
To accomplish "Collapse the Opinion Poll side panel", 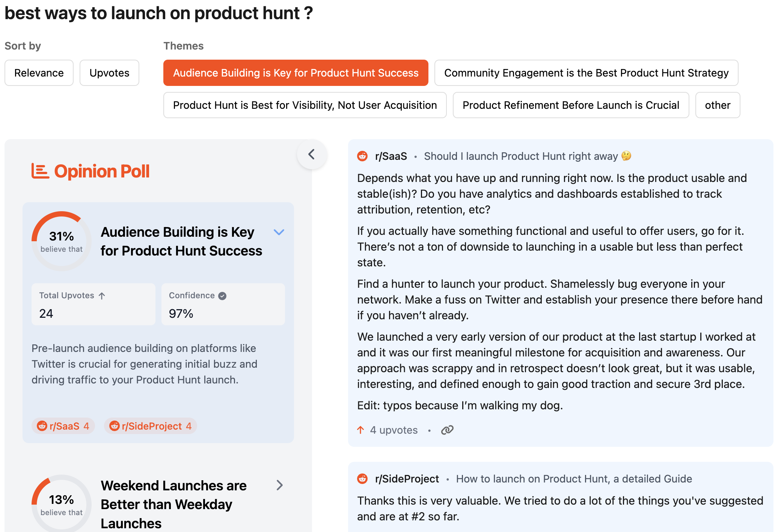I will [312, 154].
